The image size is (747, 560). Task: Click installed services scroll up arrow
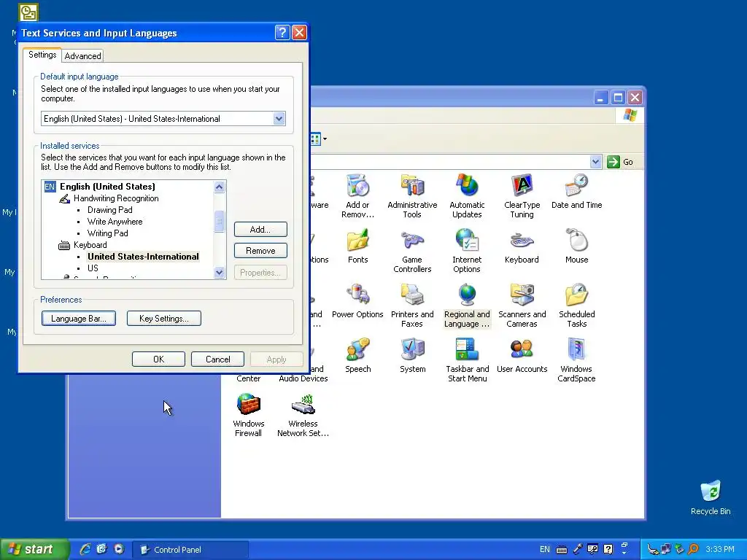(x=219, y=187)
